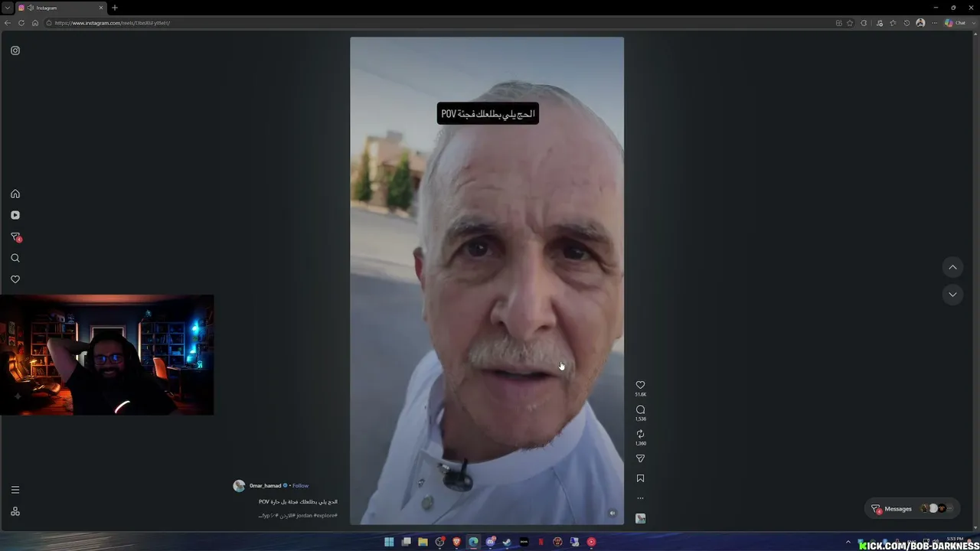Open browser settings ellipsis menu

click(x=934, y=23)
